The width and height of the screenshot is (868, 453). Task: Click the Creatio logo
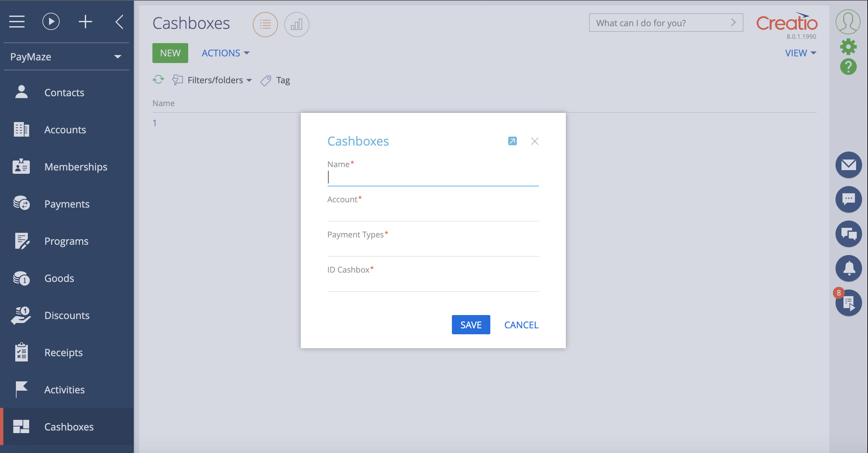(787, 22)
